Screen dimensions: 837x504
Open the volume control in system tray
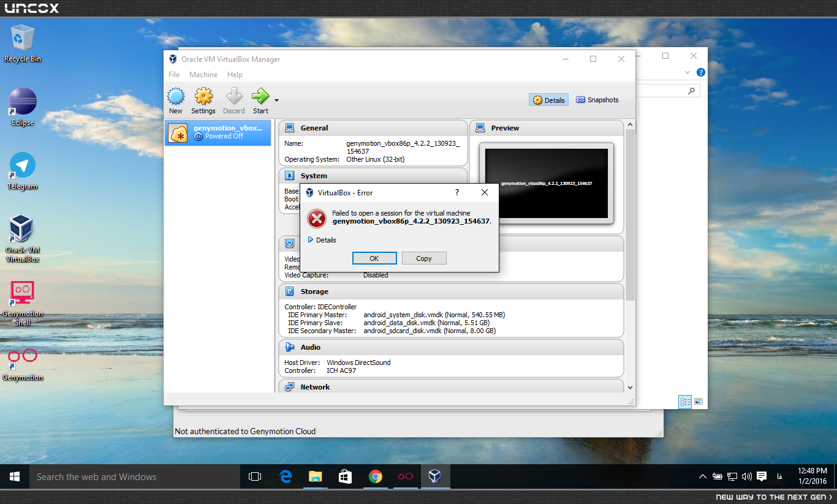[x=746, y=476]
